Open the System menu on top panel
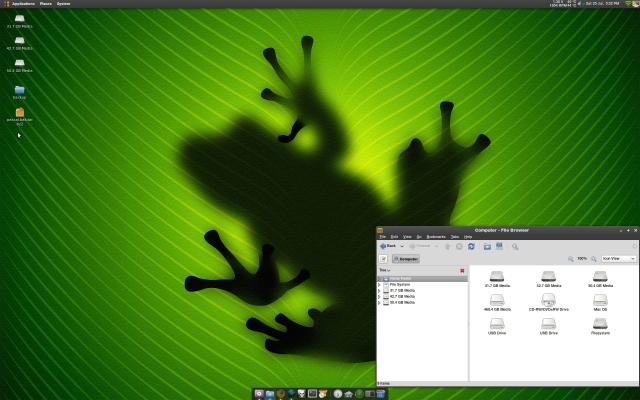This screenshot has height=400, width=640. (x=63, y=4)
